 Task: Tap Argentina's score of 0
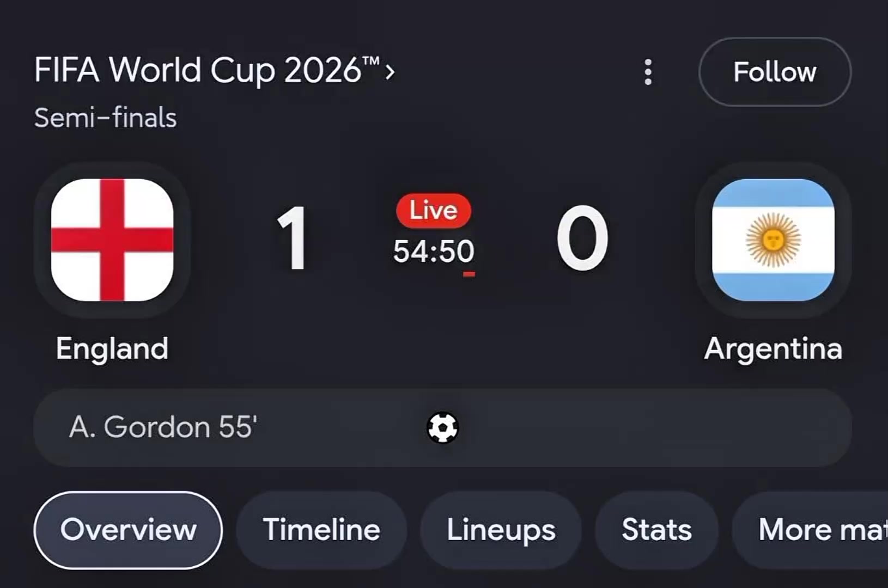[582, 238]
